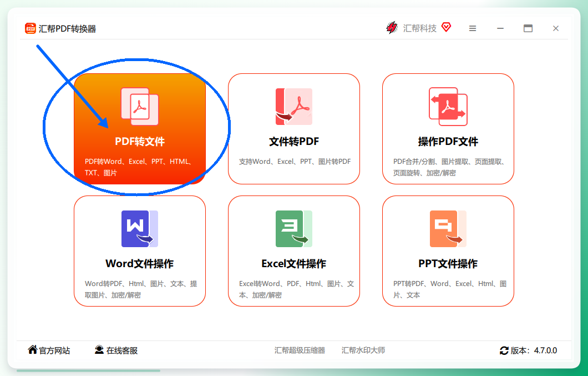Choose the Excel文件操作 card title
This screenshot has height=376, width=588.
pyautogui.click(x=294, y=264)
